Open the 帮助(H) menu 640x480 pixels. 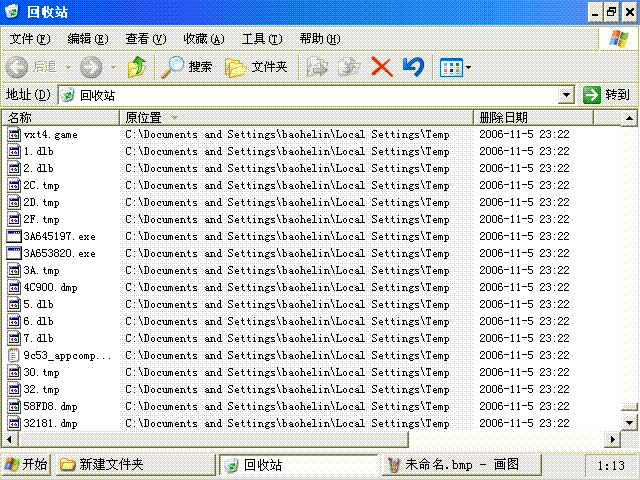pos(320,39)
